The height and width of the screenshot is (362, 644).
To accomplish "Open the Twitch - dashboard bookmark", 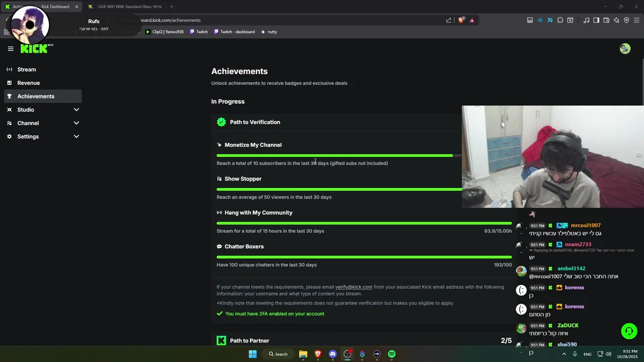I will (x=234, y=32).
